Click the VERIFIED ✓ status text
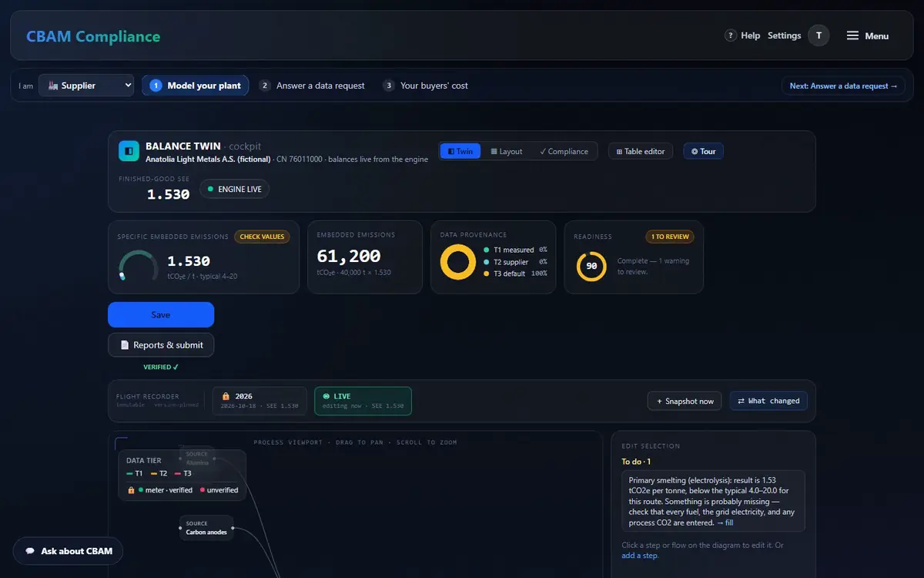This screenshot has width=924, height=578. pyautogui.click(x=161, y=367)
